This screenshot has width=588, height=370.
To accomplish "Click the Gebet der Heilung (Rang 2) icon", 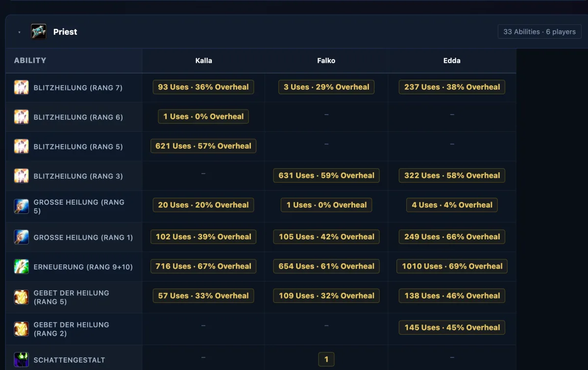I will pyautogui.click(x=22, y=329).
